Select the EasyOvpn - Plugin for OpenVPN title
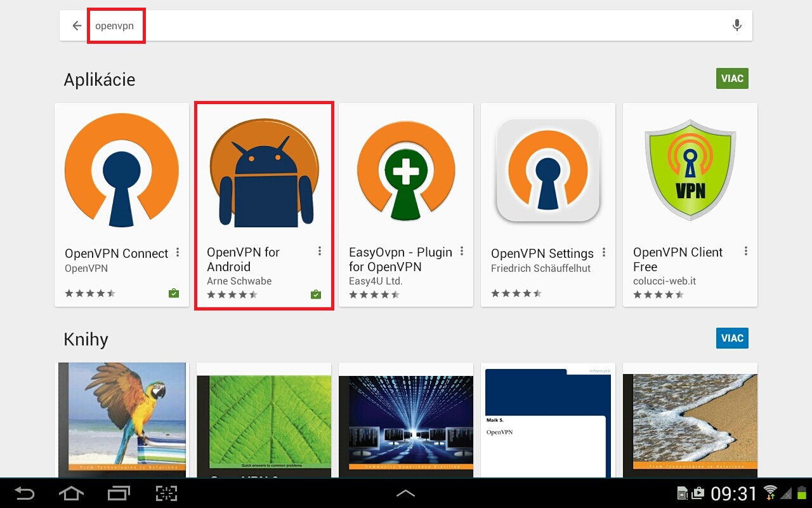 (400, 260)
